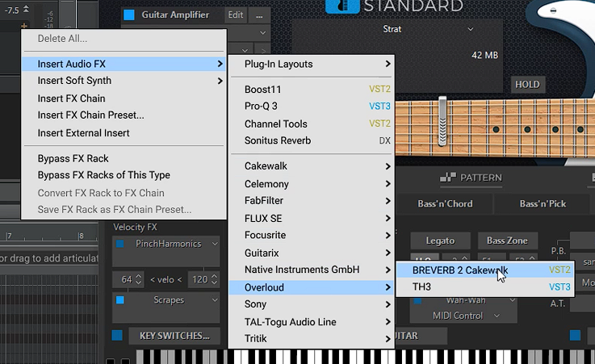Switch to the PATTERN tab
Viewport: 595px width, 364px height.
tap(471, 178)
